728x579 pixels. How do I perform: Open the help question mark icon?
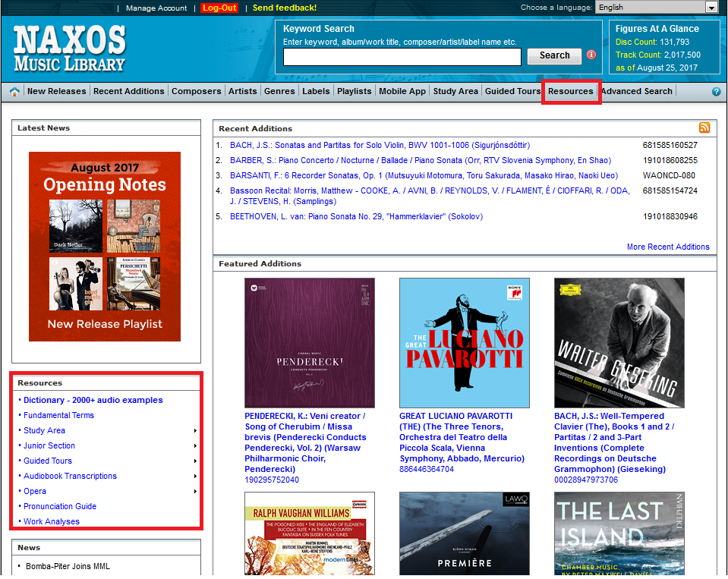[x=717, y=91]
